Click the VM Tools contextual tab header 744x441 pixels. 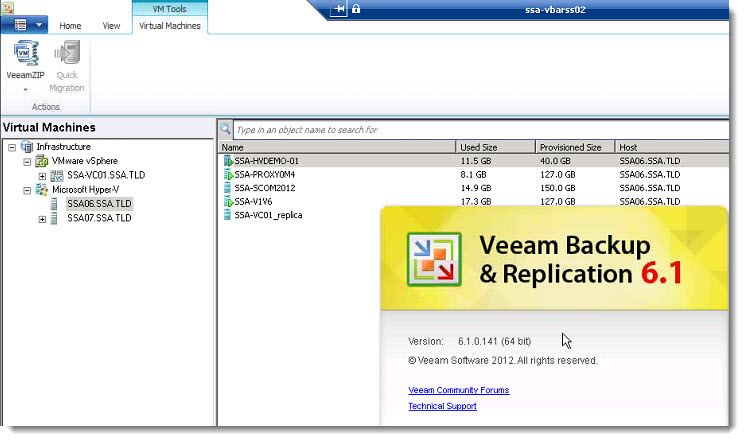(169, 9)
